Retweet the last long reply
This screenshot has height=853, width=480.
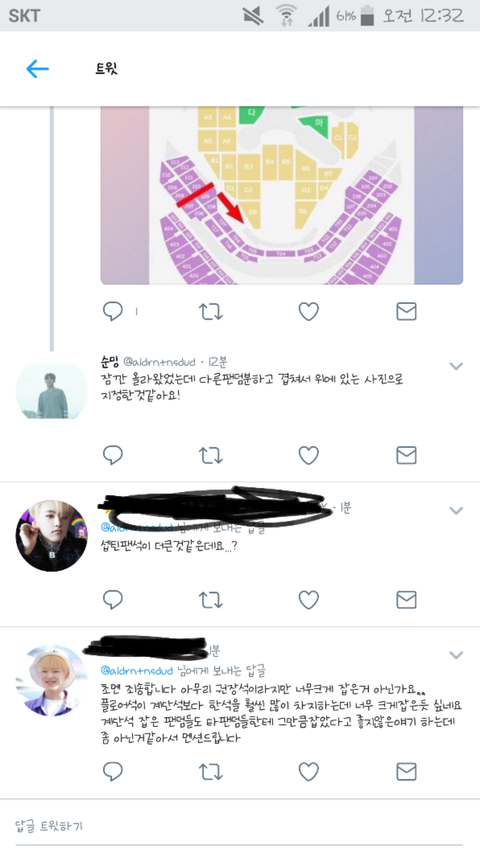click(x=210, y=771)
